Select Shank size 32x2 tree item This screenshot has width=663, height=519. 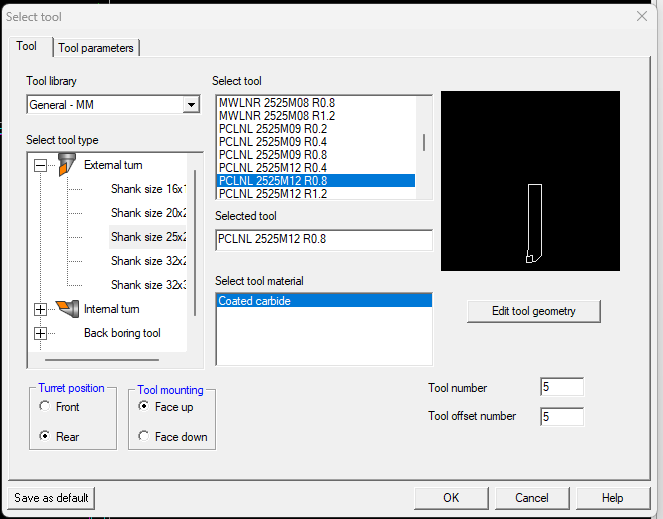[148, 261]
